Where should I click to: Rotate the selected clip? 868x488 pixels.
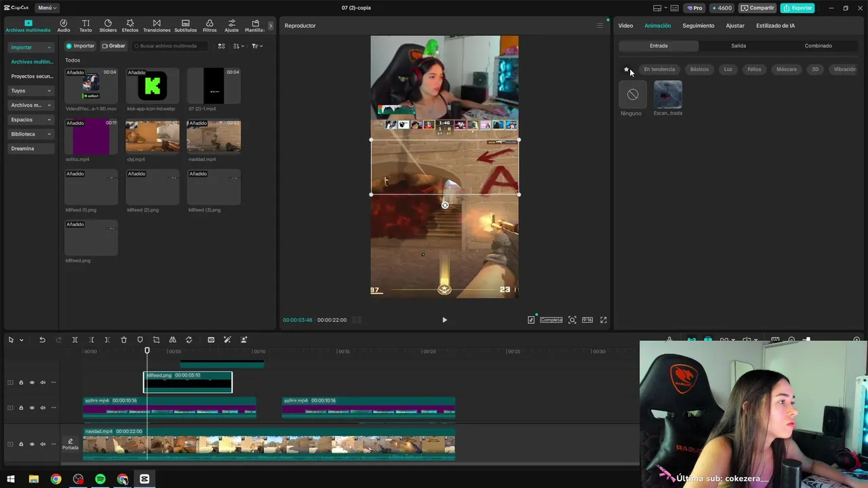[189, 340]
